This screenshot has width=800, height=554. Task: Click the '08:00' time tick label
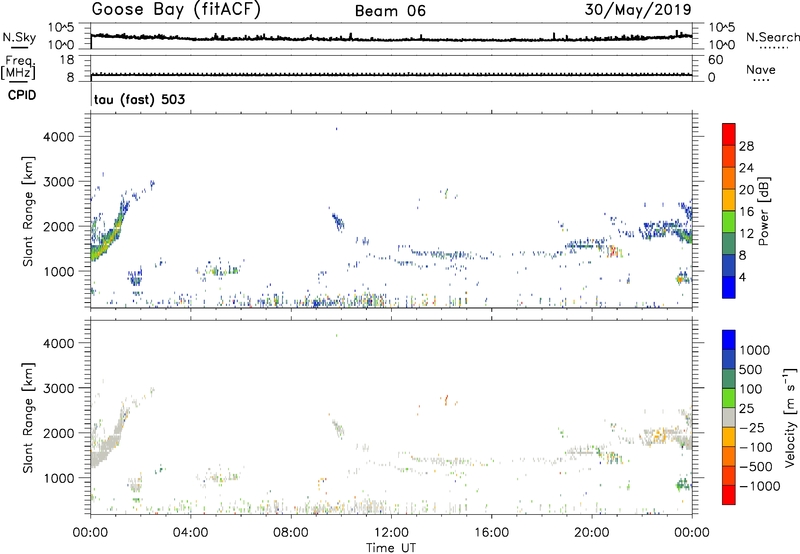[291, 533]
